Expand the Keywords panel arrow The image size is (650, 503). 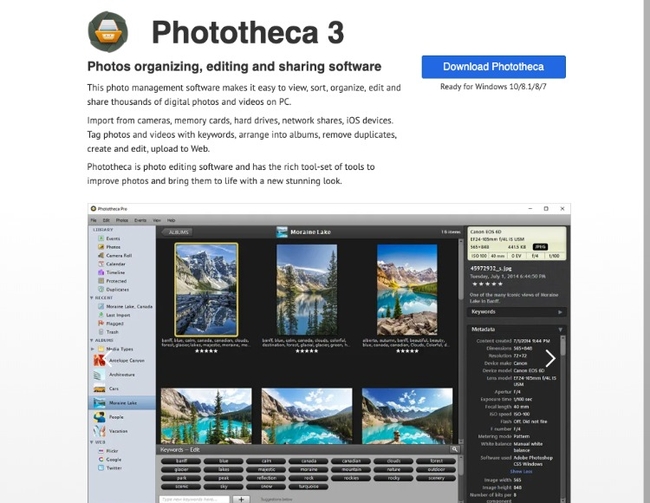[560, 312]
